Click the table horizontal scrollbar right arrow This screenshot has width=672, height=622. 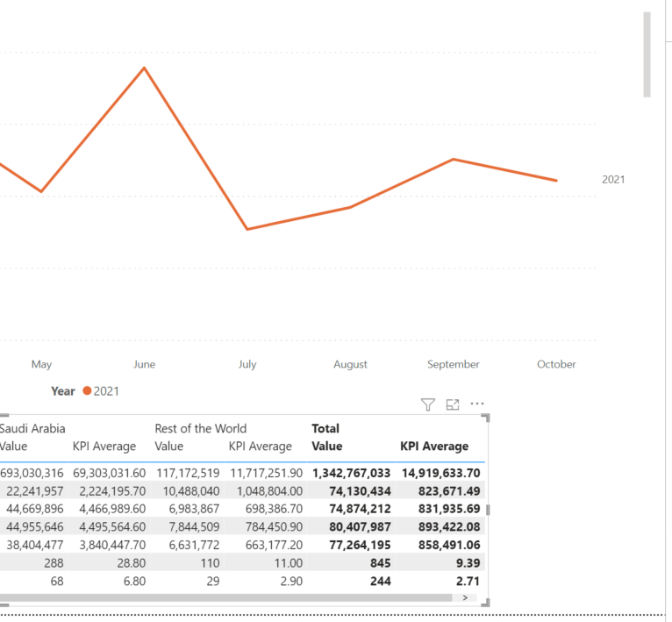point(466,597)
